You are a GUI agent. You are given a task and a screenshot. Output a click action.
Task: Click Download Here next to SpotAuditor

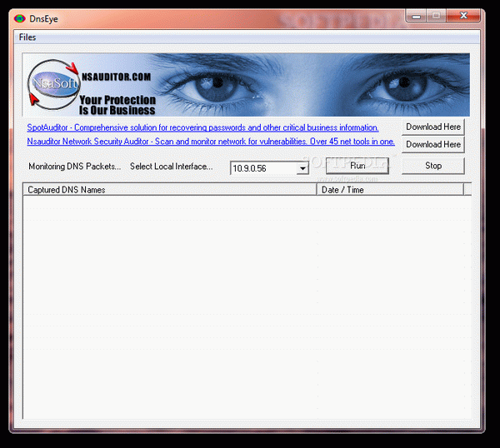(433, 127)
